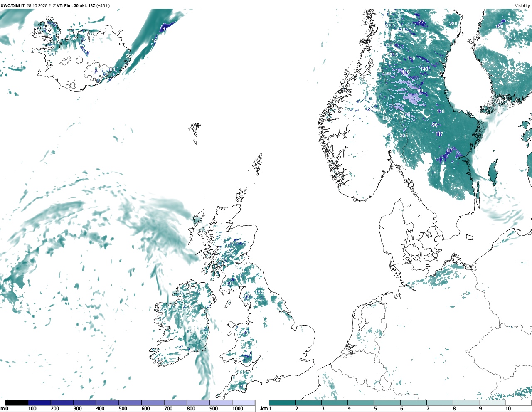The image size is (532, 412).
Task: Click the 'm' unit label on legend
Action: pos(2,409)
